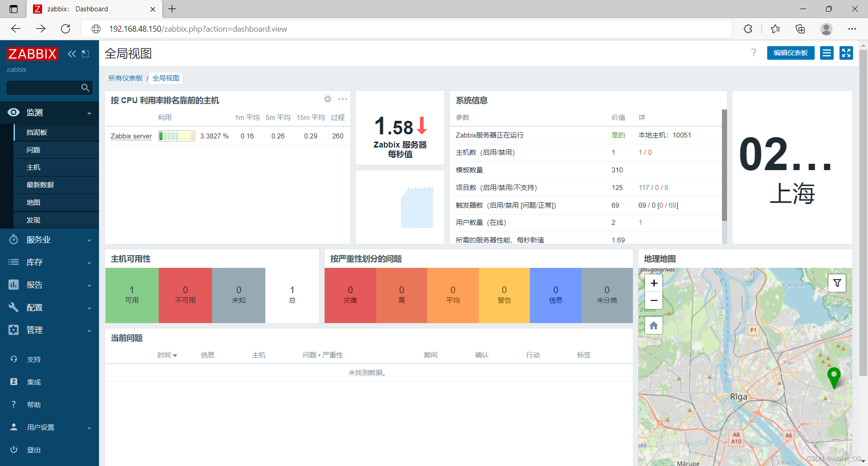Viewport: 868px width, 466px height.
Task: Open the dashboard actions hamburger menu
Action: click(827, 53)
